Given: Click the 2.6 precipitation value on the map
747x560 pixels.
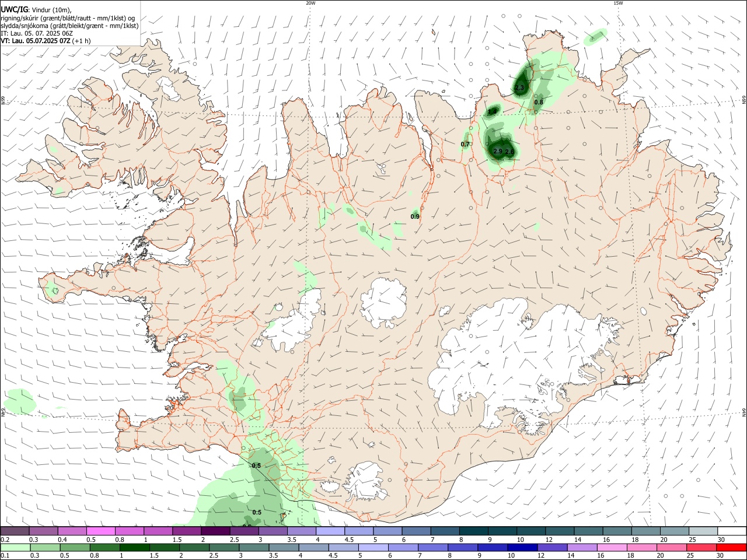Looking at the screenshot, I should pyautogui.click(x=509, y=152).
